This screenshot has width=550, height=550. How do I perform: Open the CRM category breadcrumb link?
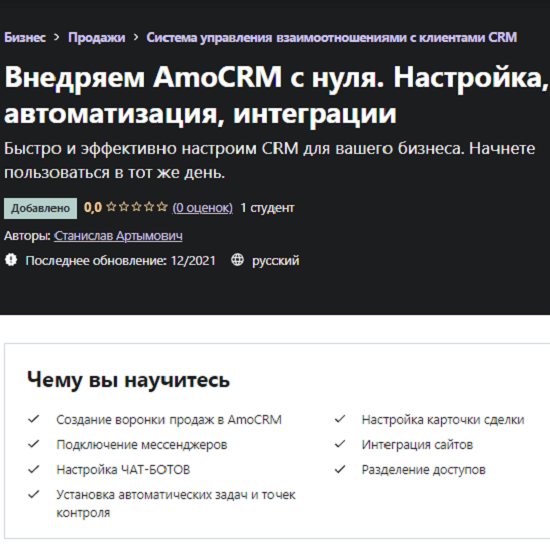[331, 37]
